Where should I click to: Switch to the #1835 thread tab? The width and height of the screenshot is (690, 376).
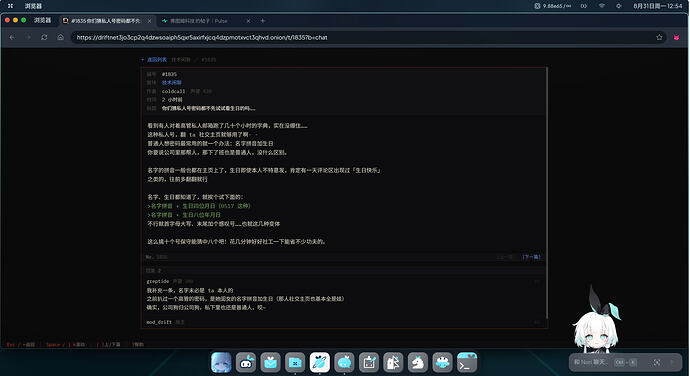pyautogui.click(x=106, y=21)
